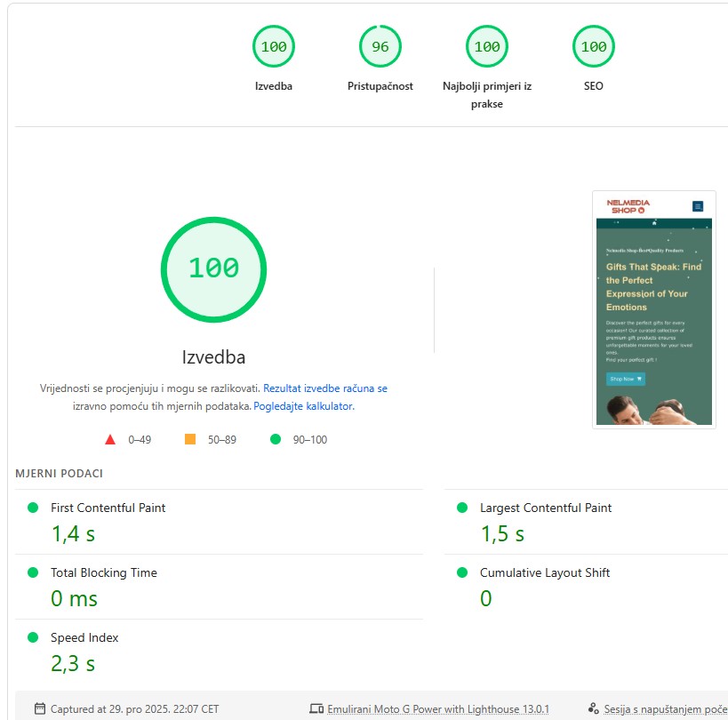
Task: Expand the Largest Contentful Paint metric
Action: [x=545, y=508]
